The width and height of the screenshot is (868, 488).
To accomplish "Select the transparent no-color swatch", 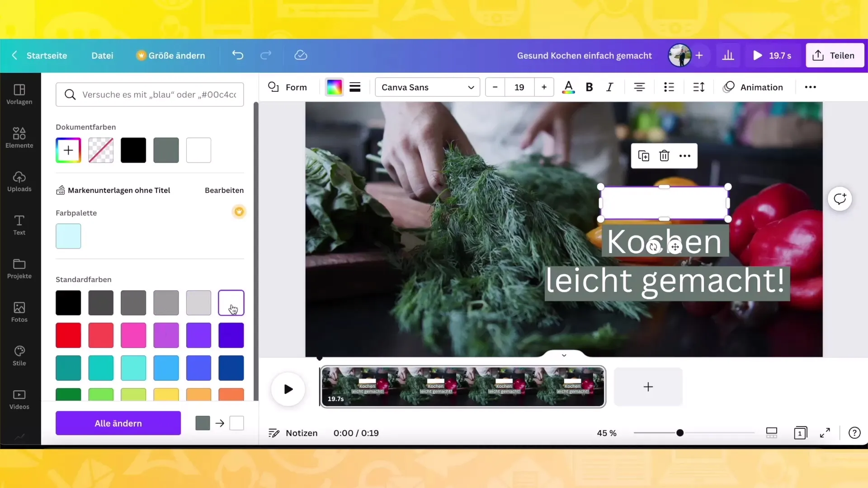I will [x=101, y=150].
